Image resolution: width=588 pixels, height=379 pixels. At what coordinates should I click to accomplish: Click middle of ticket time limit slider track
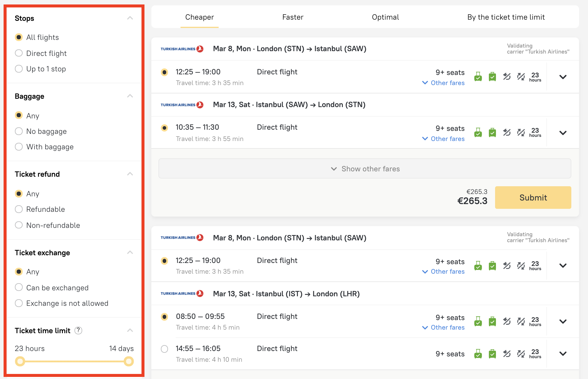coord(74,361)
